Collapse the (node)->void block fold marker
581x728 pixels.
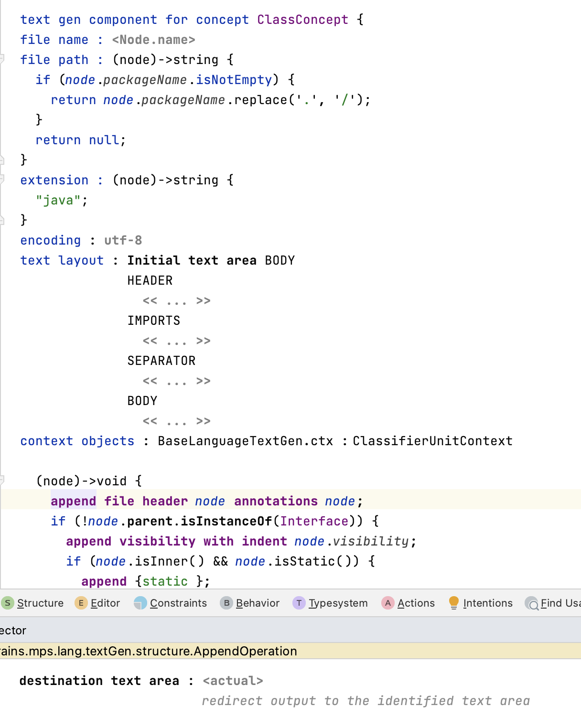[x=2, y=480]
